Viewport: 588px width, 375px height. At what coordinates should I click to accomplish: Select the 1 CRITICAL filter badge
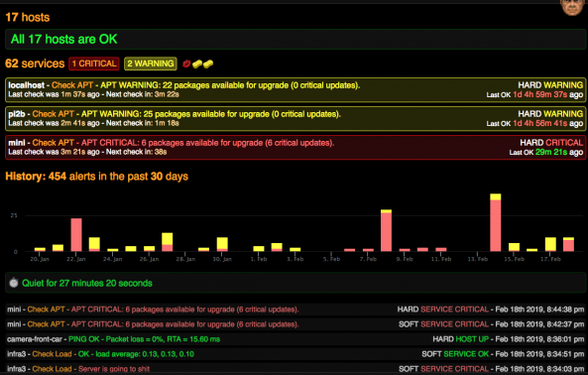click(x=94, y=63)
